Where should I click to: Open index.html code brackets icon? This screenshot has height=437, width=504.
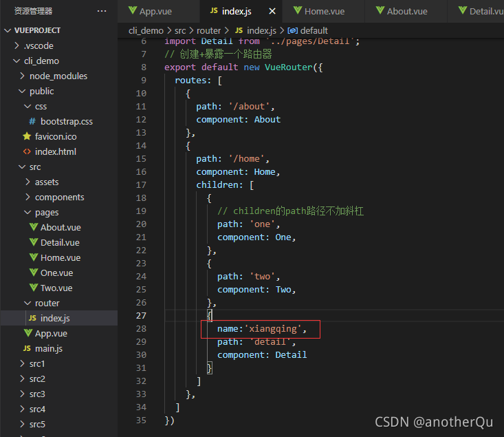coord(27,151)
